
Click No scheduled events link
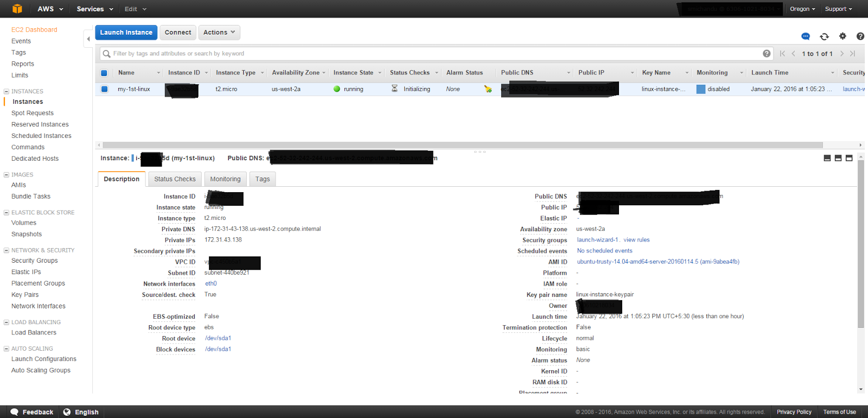click(604, 251)
